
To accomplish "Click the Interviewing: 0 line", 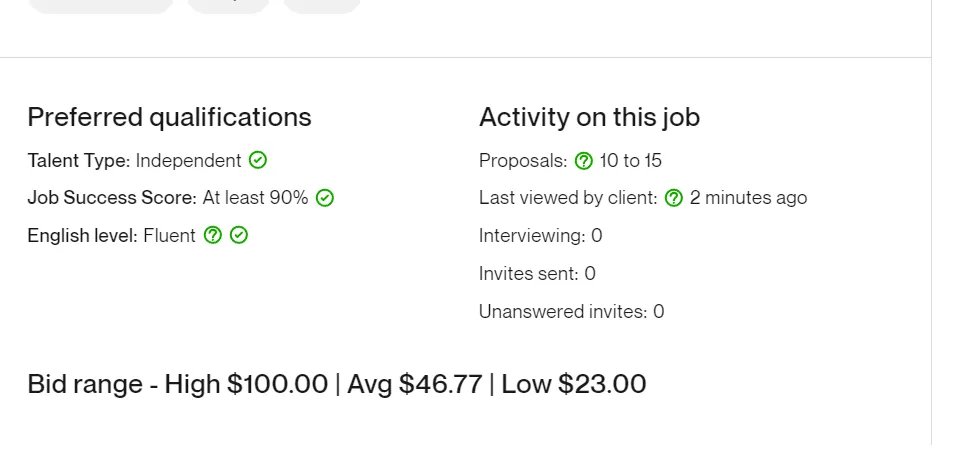I will pyautogui.click(x=540, y=236).
